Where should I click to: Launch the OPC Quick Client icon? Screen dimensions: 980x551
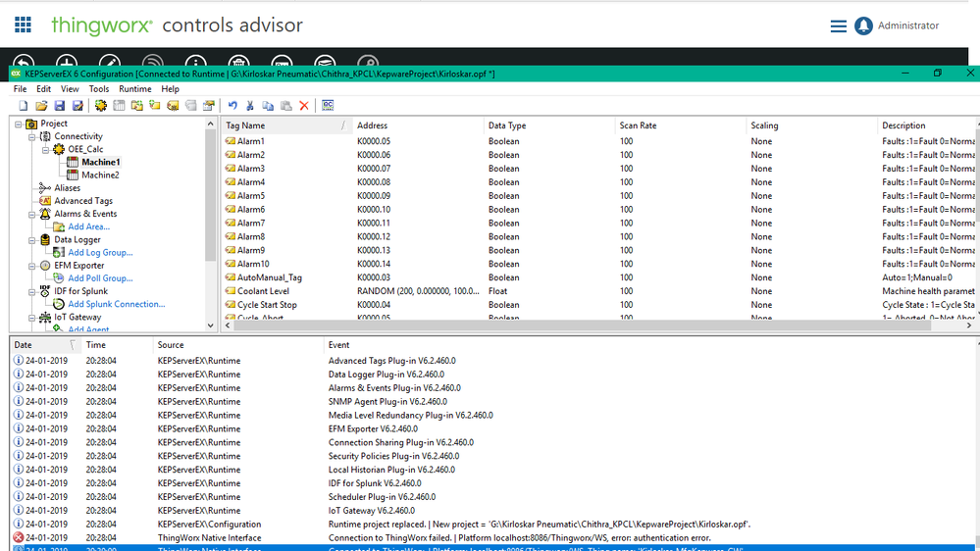pos(328,106)
